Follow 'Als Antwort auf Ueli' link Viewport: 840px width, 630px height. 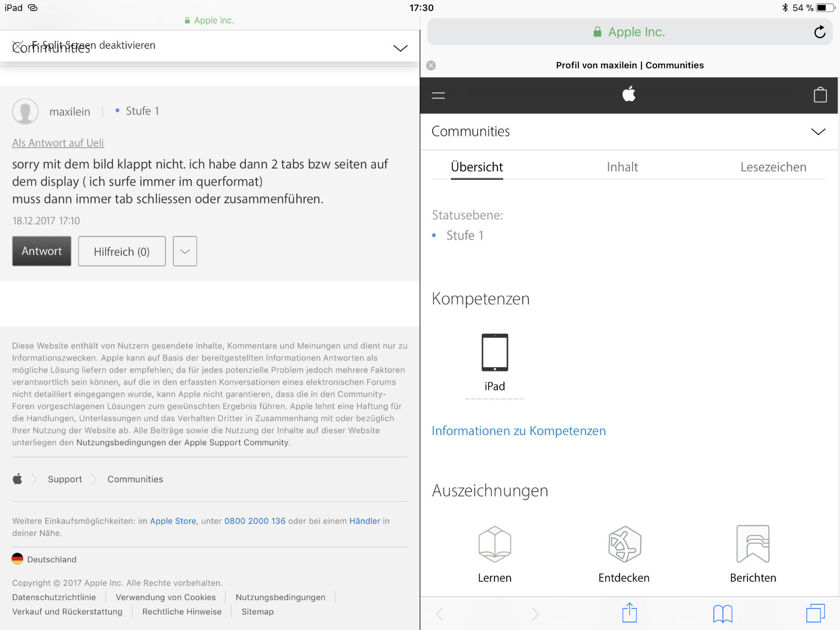coord(58,143)
